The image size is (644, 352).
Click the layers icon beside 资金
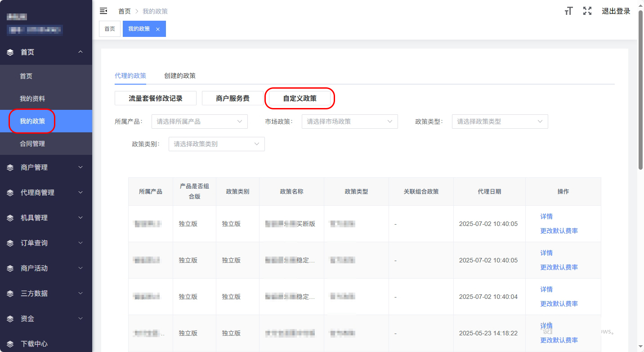(x=10, y=319)
